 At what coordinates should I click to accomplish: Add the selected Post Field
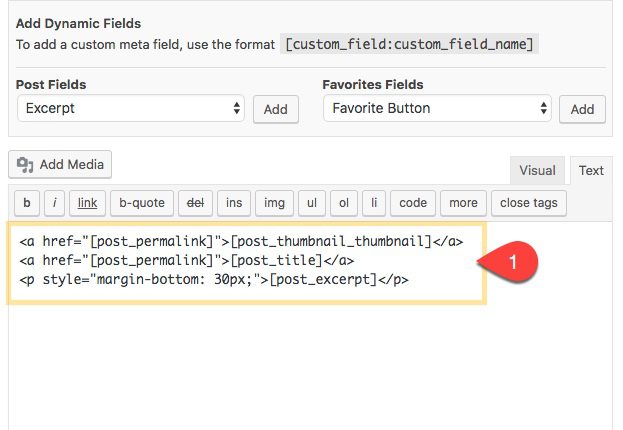click(x=275, y=110)
